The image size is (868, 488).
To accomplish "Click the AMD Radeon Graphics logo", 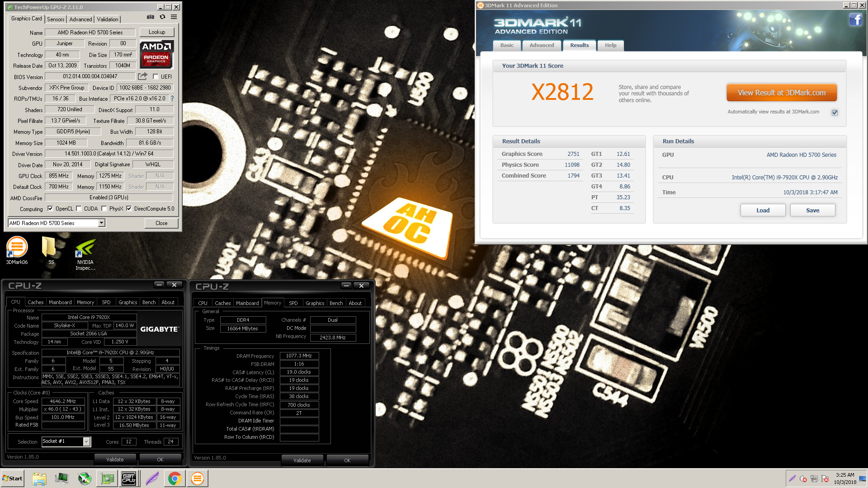I will 156,54.
